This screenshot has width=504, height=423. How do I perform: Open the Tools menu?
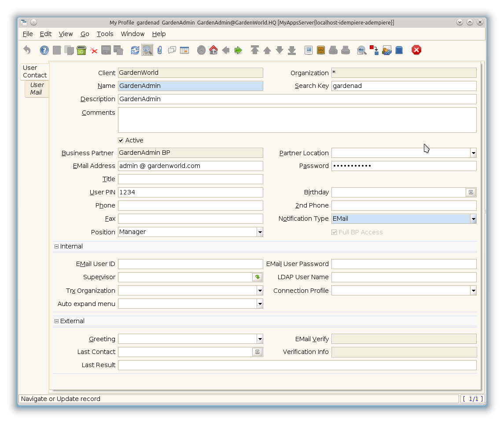click(x=105, y=34)
